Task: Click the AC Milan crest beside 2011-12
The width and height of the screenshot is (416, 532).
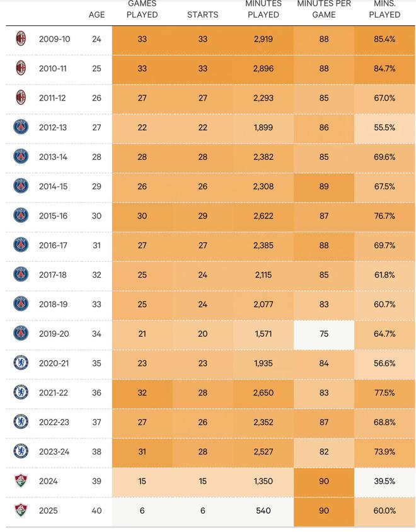Action: 21,98
